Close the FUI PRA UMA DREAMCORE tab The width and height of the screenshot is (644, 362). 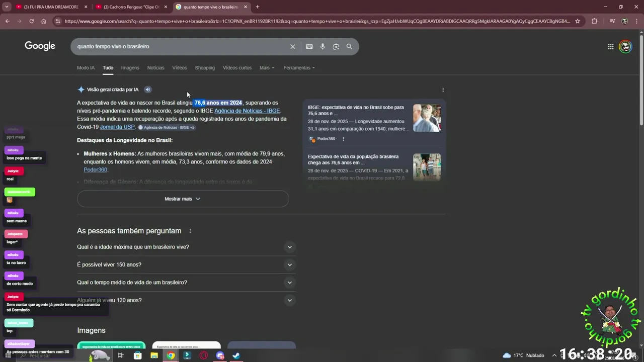tap(86, 7)
